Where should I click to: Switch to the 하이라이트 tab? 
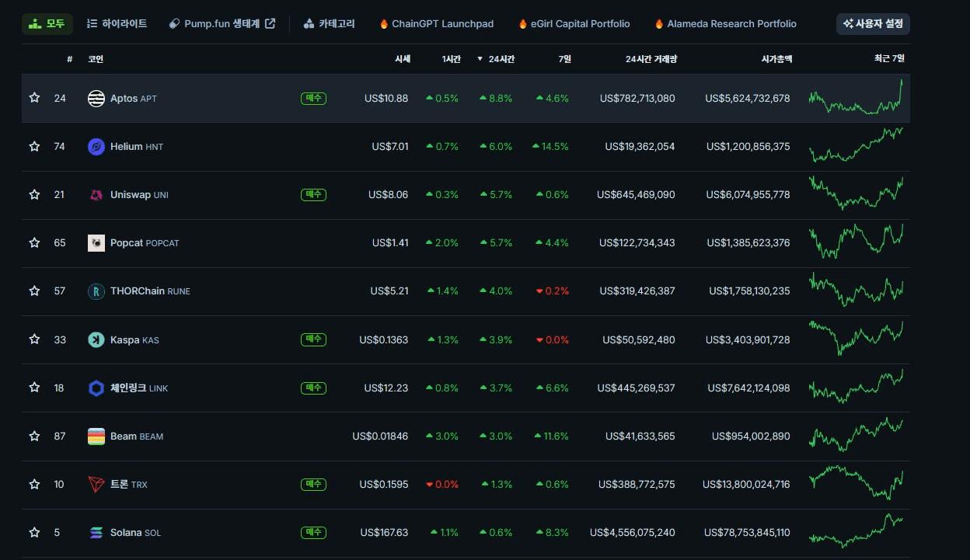[x=117, y=24]
